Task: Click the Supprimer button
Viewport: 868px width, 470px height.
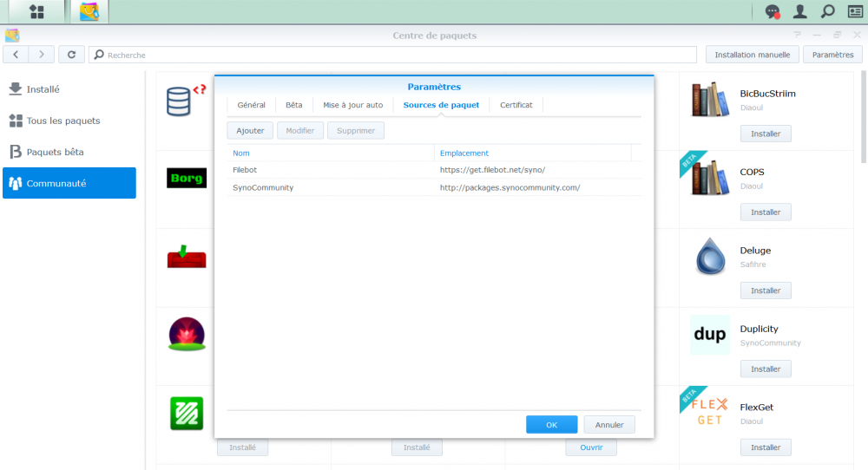Action: point(356,130)
